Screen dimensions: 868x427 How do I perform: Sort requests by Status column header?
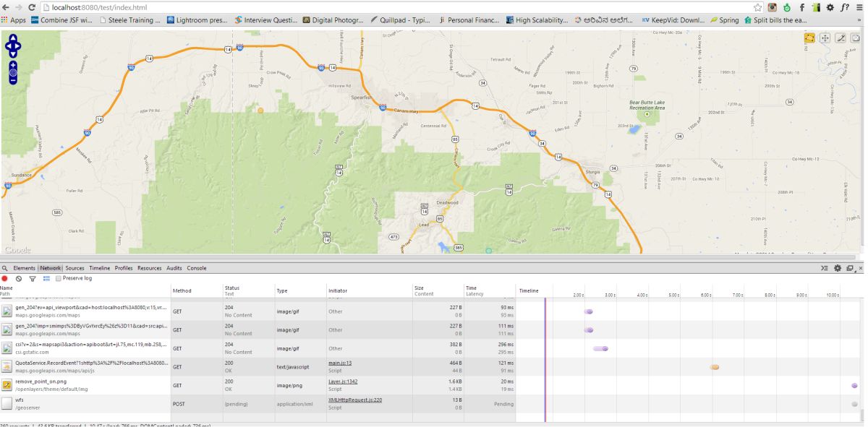(x=247, y=290)
